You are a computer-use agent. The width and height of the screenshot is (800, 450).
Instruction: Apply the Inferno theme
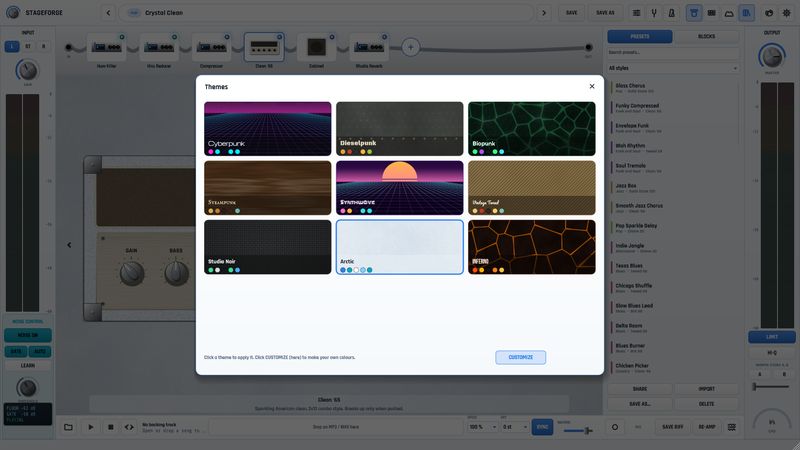click(532, 247)
